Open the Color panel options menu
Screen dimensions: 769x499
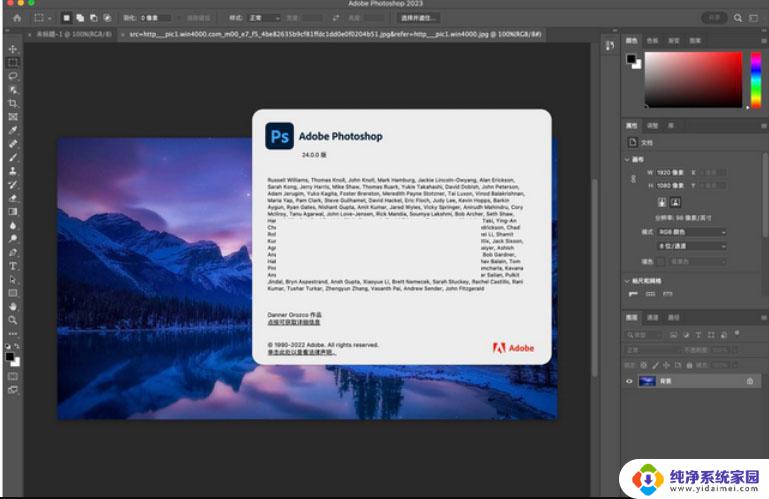[x=764, y=41]
